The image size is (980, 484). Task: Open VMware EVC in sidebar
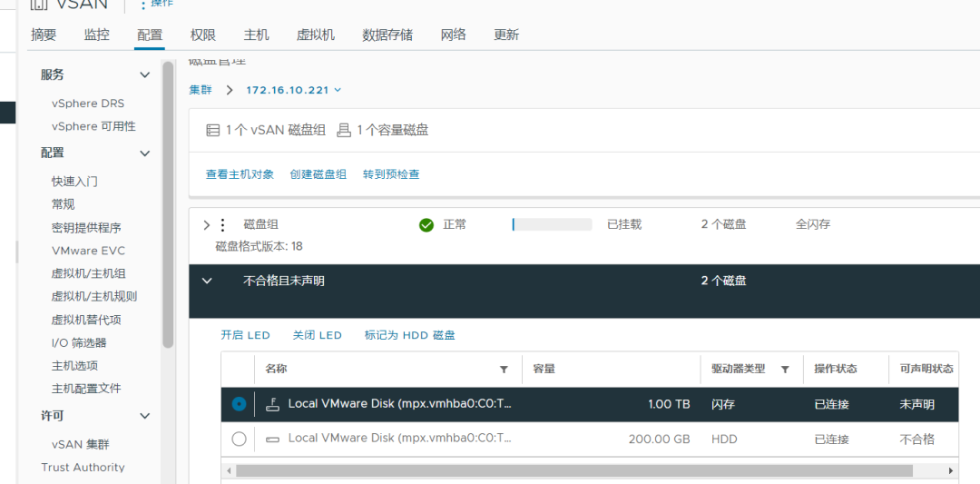point(88,251)
